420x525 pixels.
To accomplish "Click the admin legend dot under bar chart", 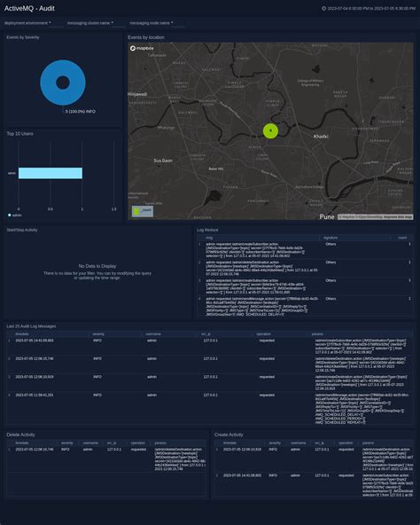I will tap(10, 215).
